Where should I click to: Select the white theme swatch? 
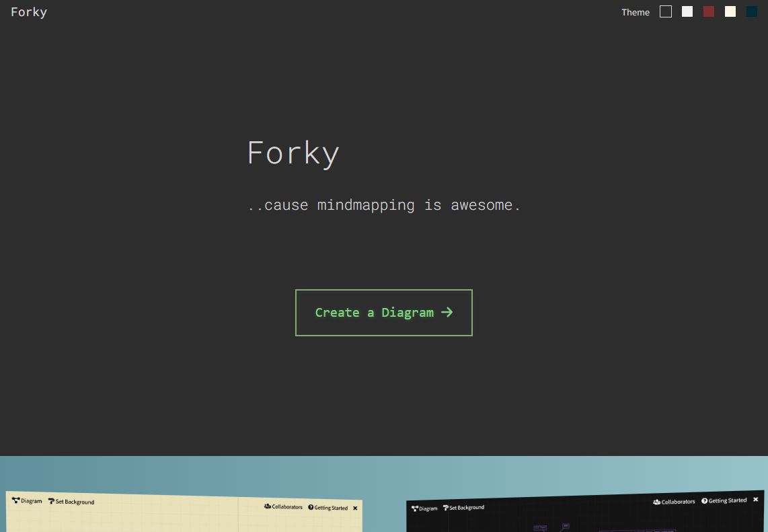click(687, 11)
